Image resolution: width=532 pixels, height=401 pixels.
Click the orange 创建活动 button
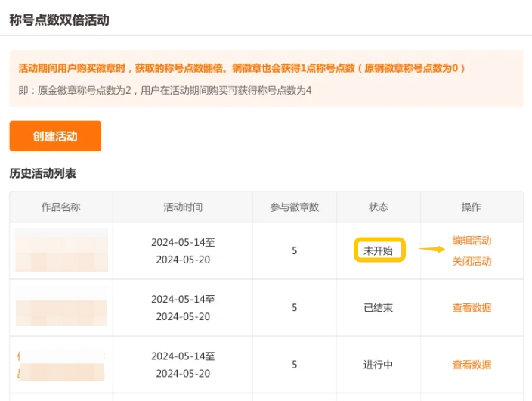coord(55,136)
